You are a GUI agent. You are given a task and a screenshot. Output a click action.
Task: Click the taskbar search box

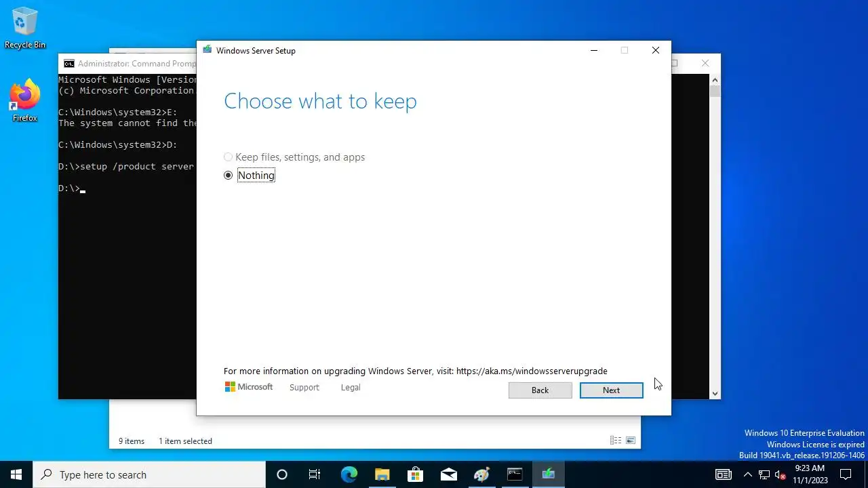coord(149,474)
